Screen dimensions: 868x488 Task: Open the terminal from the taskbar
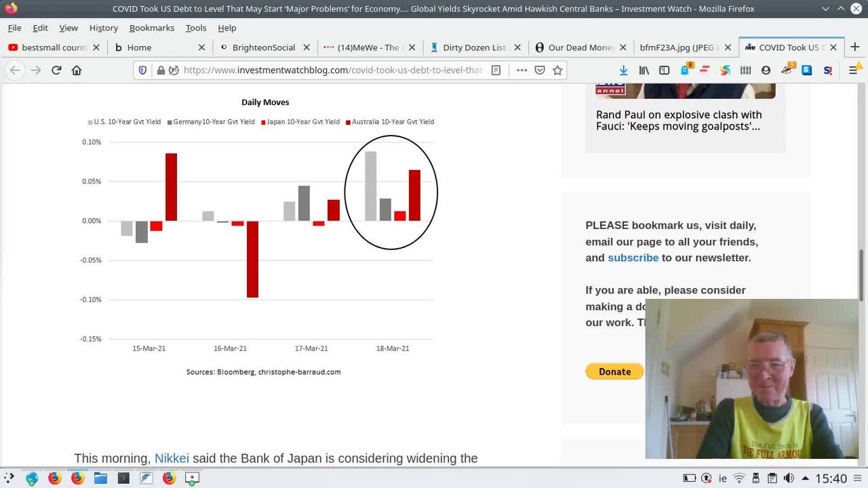pos(123,479)
